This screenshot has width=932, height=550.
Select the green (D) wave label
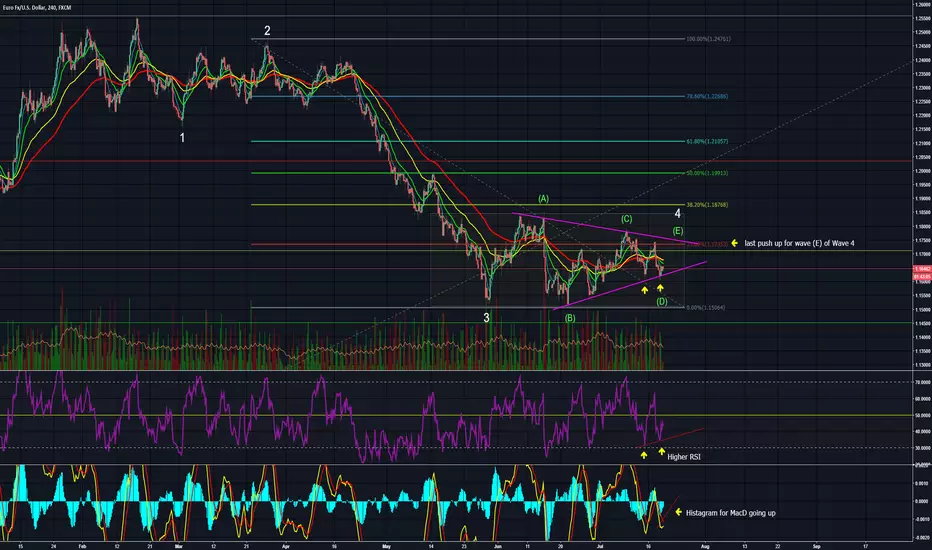point(662,301)
